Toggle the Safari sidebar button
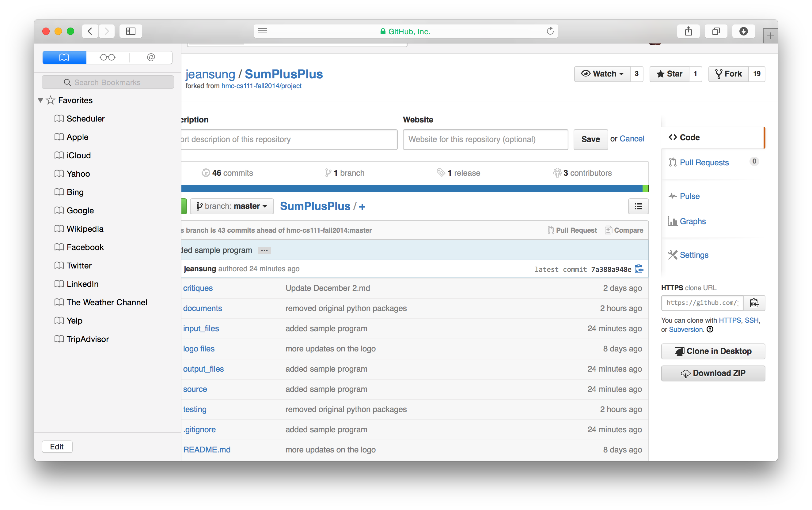The width and height of the screenshot is (812, 510). tap(131, 31)
